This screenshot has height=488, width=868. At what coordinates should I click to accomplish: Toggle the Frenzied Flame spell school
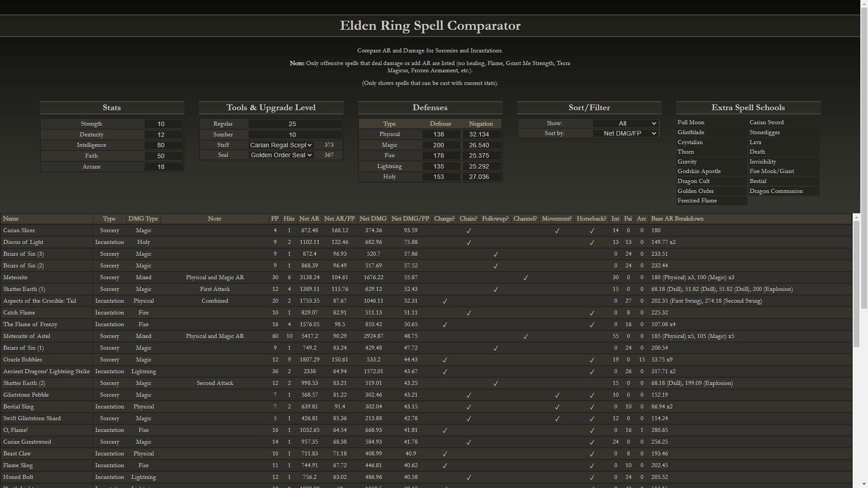[x=712, y=201]
